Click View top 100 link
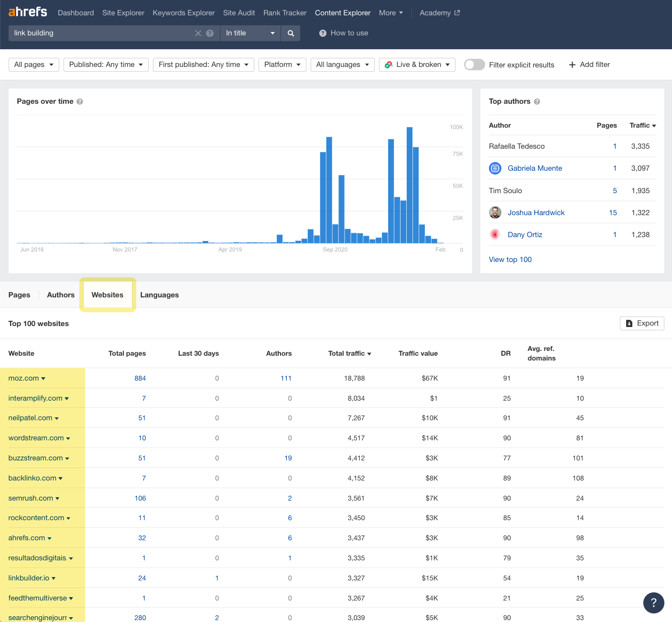The image size is (672, 622). pyautogui.click(x=510, y=260)
